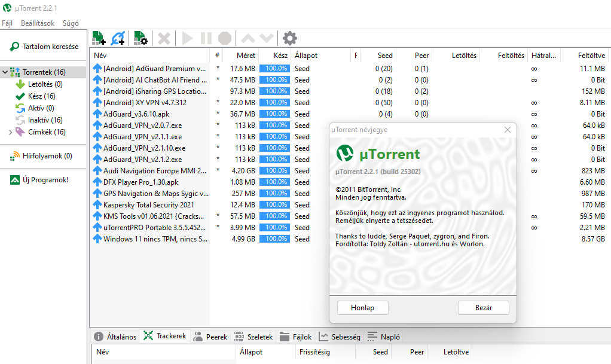The height and width of the screenshot is (364, 611).
Task: Click the Inaktív grey arrows icon
Action: click(20, 120)
